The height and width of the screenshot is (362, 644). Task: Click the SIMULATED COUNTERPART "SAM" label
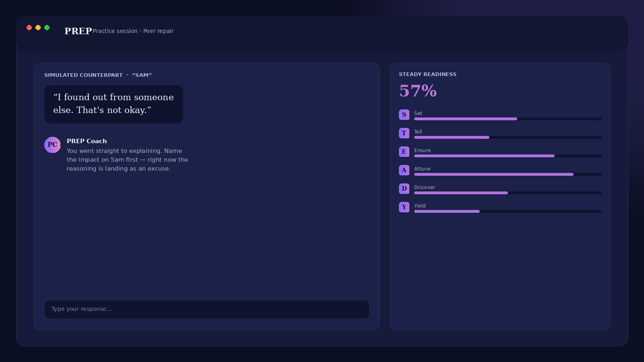(x=98, y=75)
